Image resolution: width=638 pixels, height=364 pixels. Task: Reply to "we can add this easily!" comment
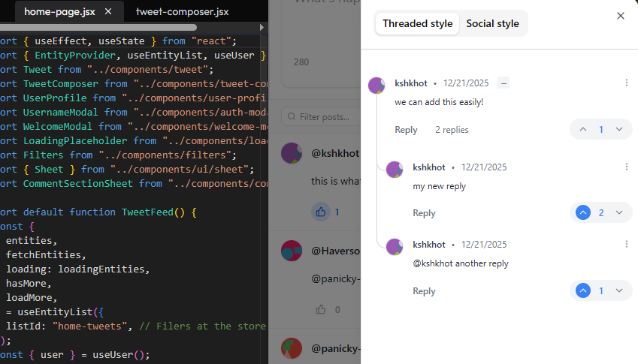[x=406, y=130]
